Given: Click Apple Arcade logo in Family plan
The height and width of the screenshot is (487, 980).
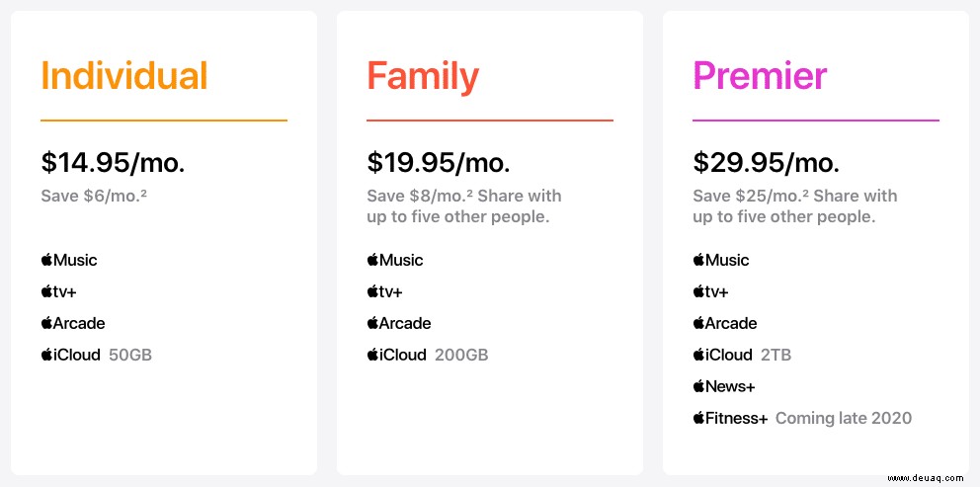Looking at the screenshot, I should click(399, 323).
